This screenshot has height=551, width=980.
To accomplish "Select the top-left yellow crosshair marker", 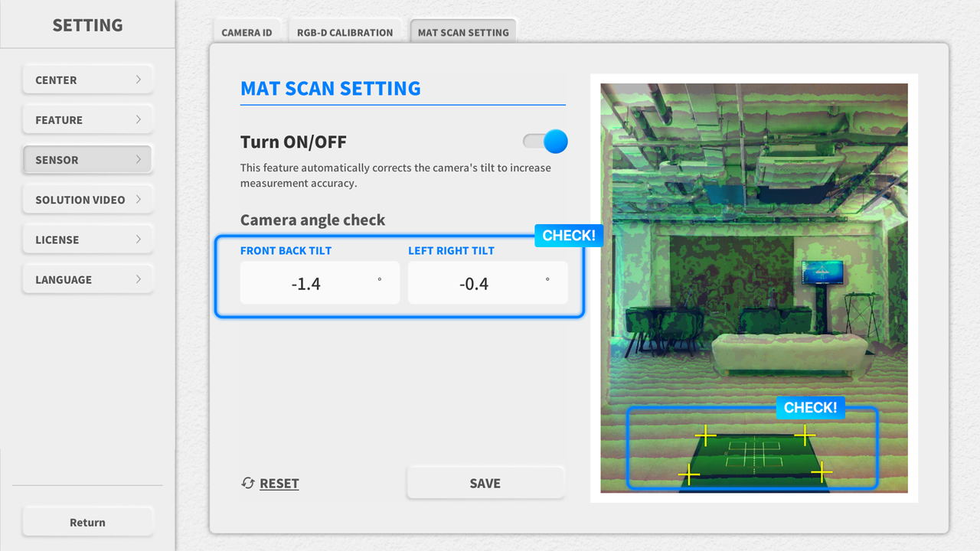I will tap(705, 437).
